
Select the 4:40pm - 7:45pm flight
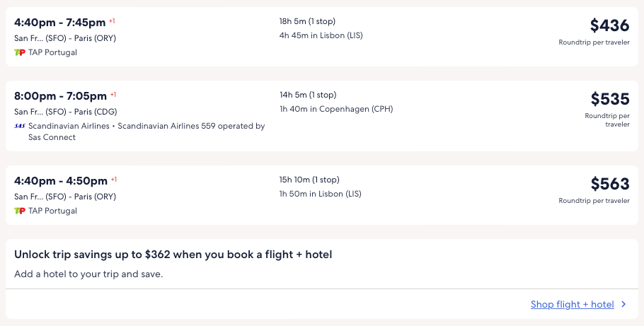60,22
